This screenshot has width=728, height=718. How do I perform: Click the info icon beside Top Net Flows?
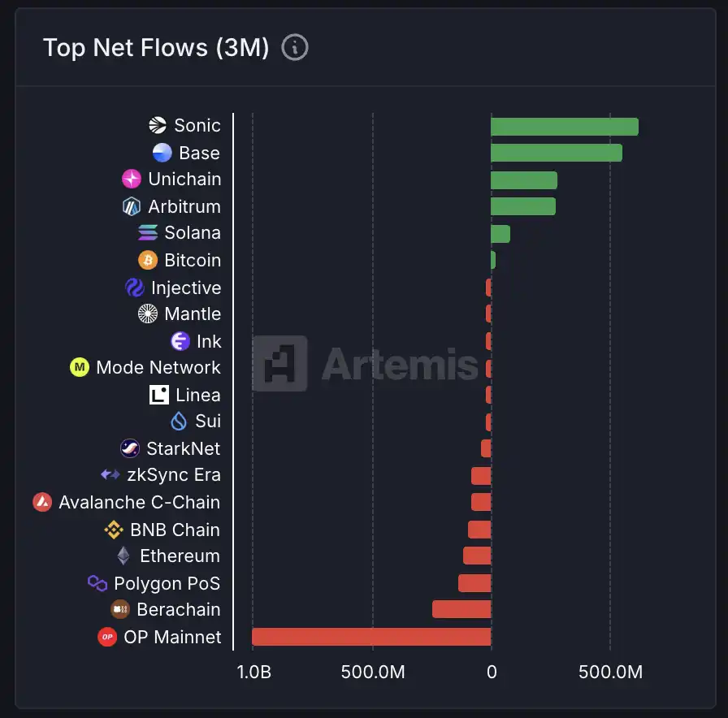tap(295, 48)
